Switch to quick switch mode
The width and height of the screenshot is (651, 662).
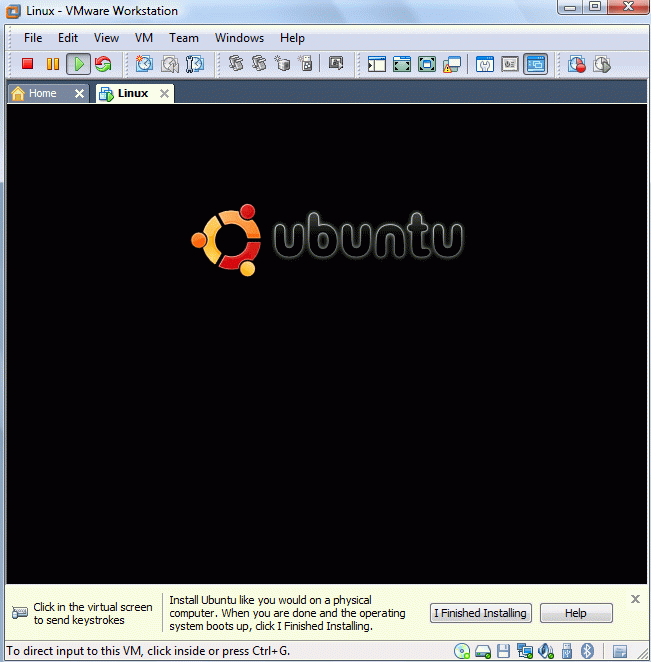click(x=401, y=64)
